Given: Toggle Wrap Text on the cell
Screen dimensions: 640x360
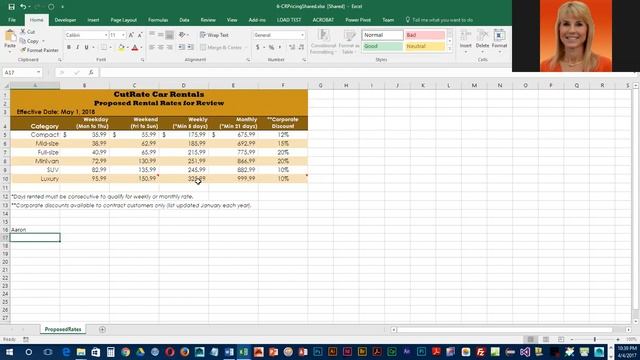Looking at the screenshot, I should coord(214,35).
